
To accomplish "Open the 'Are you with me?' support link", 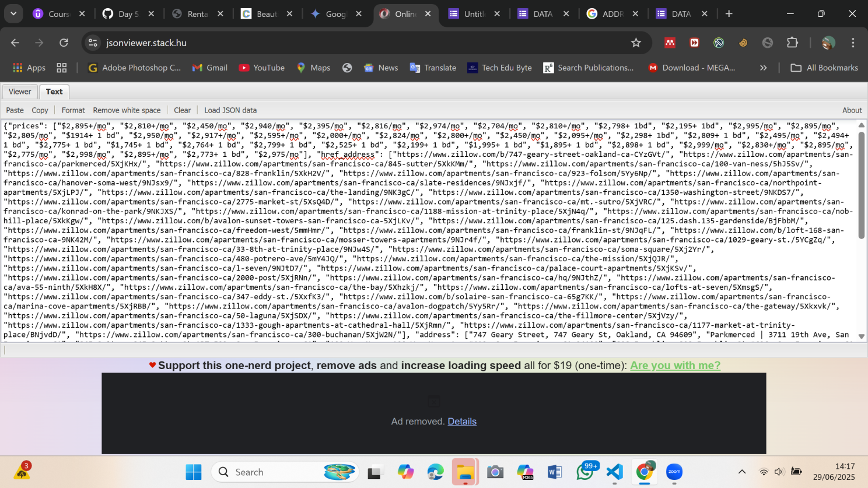I will pos(675,365).
